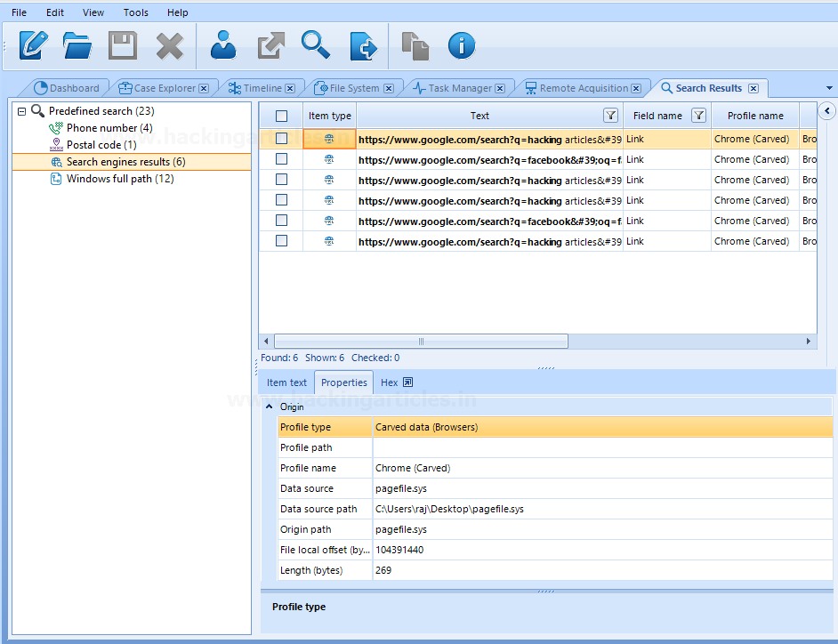838x644 pixels.
Task: Click the save floppy disk icon
Action: coord(123,45)
